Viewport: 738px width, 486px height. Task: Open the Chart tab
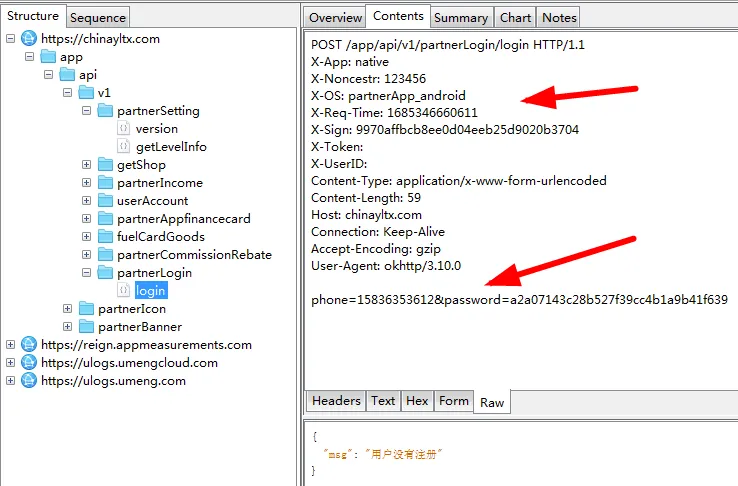515,17
